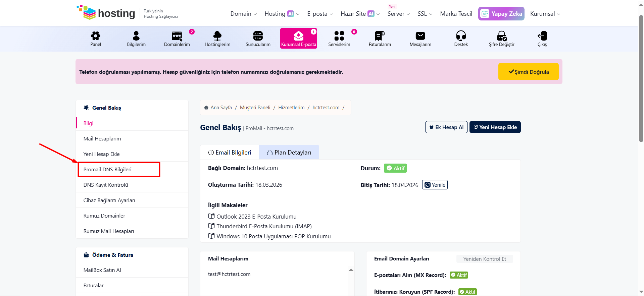Open Rumuz Mail Hesapları sidebar item
This screenshot has height=296, width=644.
click(132, 231)
